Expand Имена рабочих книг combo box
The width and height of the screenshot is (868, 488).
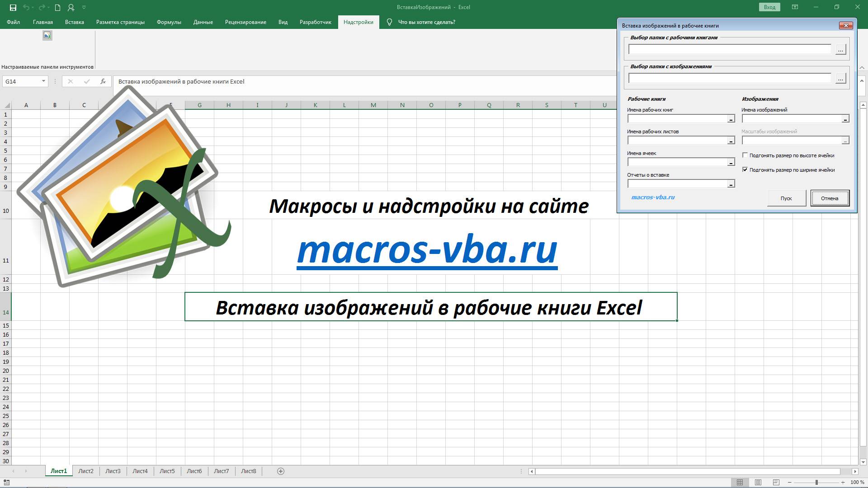coord(731,119)
